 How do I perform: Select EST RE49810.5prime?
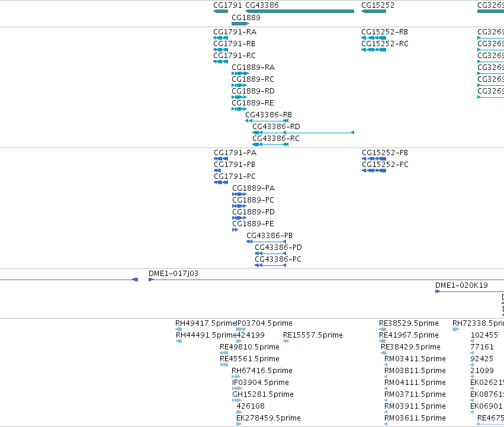tap(249, 347)
